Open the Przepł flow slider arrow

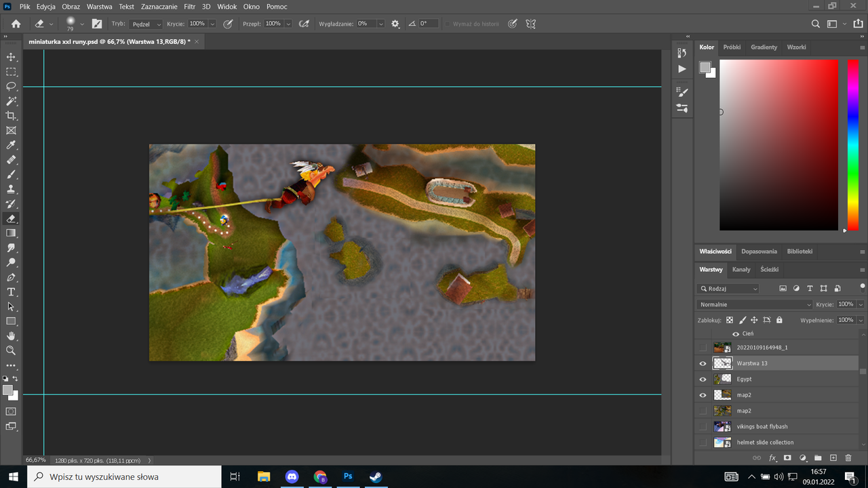coord(288,24)
